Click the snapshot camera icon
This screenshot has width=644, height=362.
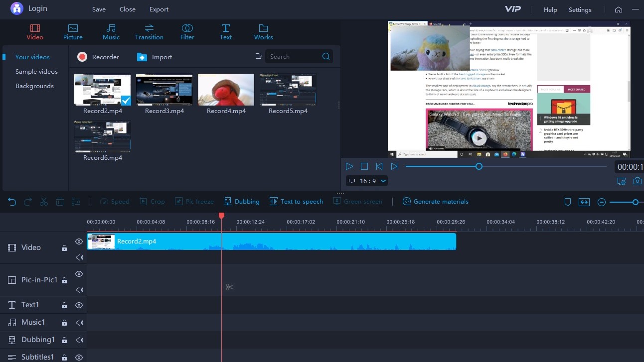click(x=637, y=181)
